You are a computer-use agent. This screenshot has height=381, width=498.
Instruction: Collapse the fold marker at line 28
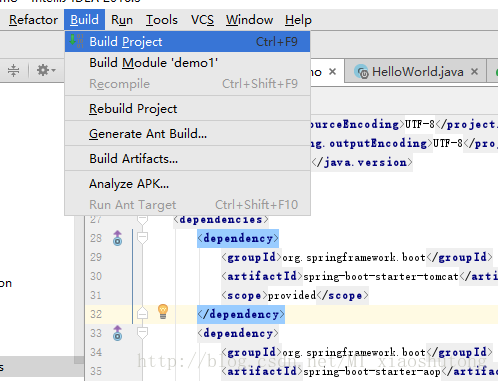tap(142, 238)
